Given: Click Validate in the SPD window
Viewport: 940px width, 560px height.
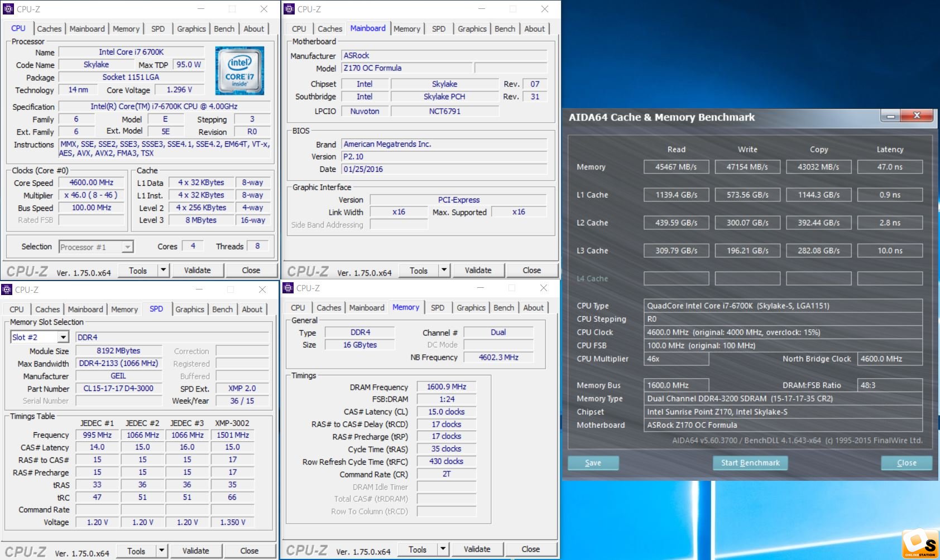Looking at the screenshot, I should coord(196,551).
